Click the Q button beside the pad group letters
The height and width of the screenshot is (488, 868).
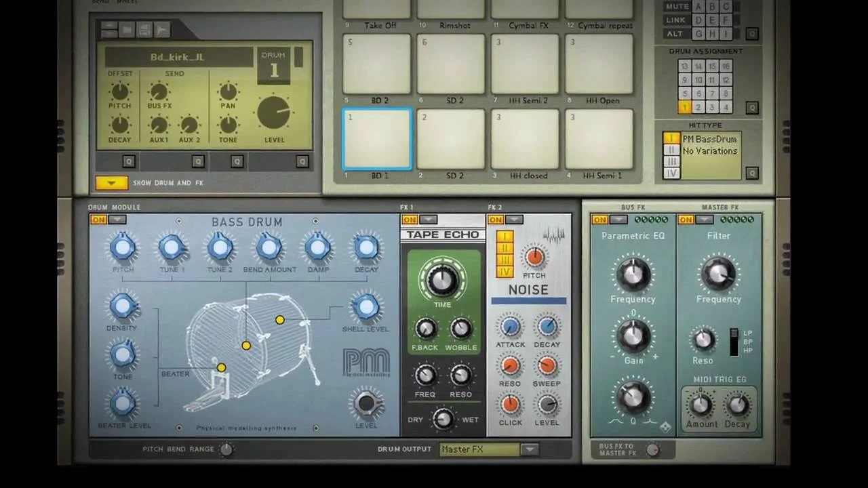coord(751,33)
